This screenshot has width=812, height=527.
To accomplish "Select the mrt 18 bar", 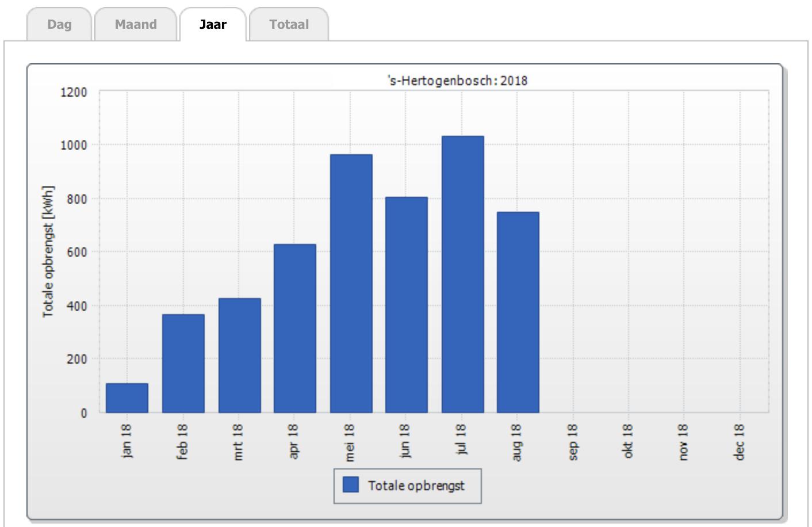I will click(239, 354).
